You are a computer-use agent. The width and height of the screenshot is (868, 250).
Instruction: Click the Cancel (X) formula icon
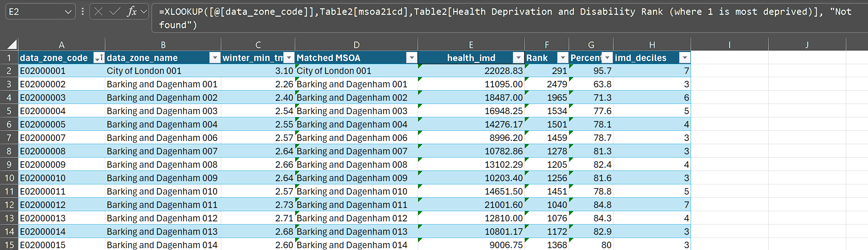click(x=98, y=12)
